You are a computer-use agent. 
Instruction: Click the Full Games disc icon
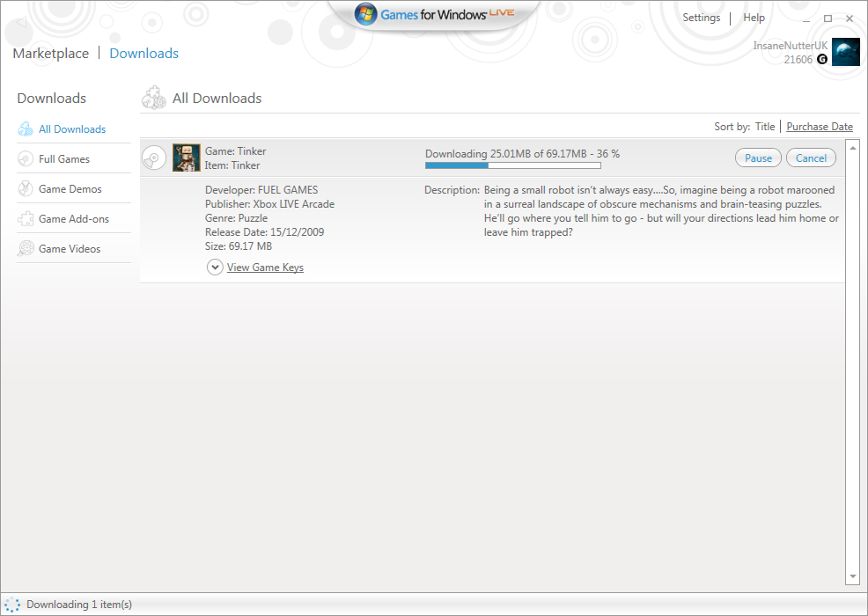(x=26, y=159)
